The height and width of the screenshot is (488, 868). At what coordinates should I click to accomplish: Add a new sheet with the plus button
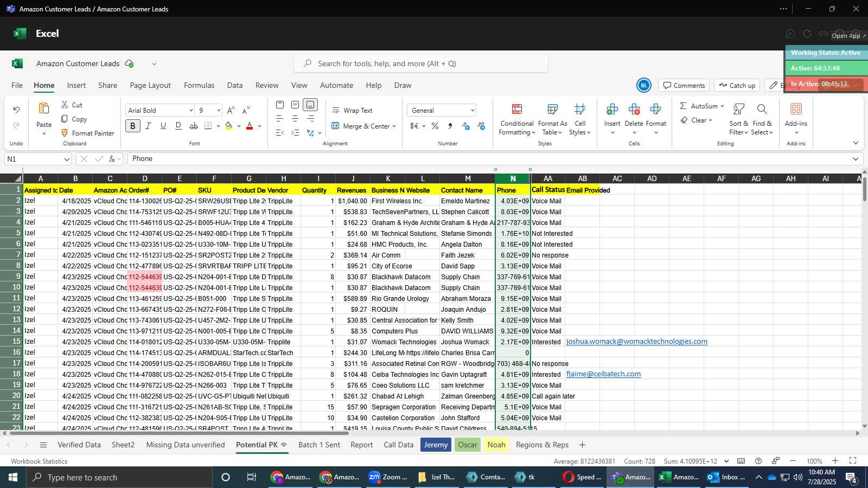582,445
